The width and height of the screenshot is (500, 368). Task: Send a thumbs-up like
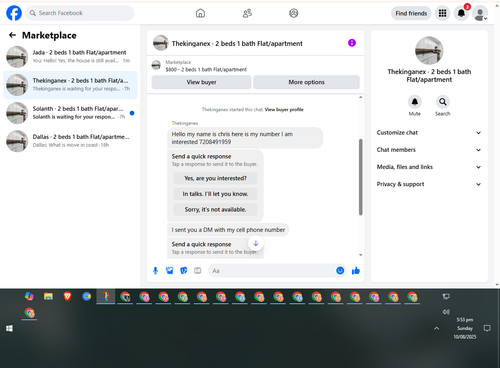coord(356,271)
